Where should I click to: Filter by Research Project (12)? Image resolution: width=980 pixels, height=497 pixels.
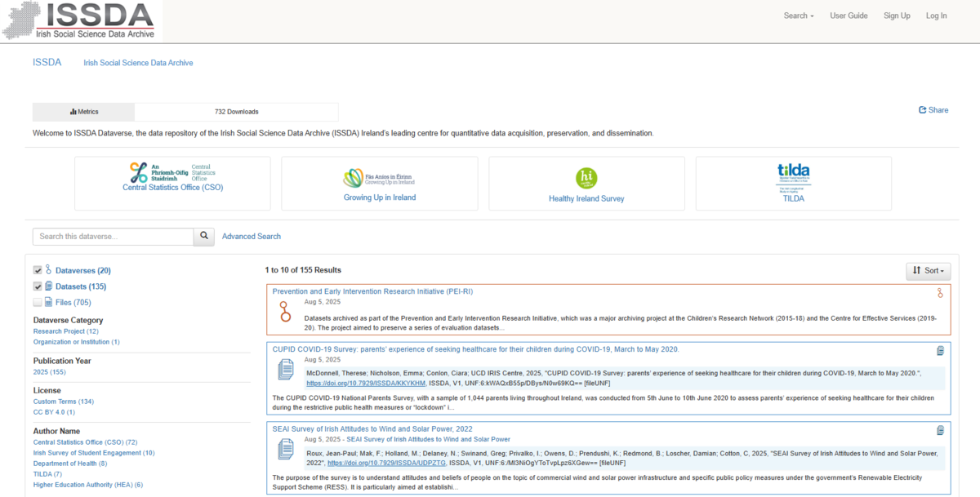pos(66,331)
